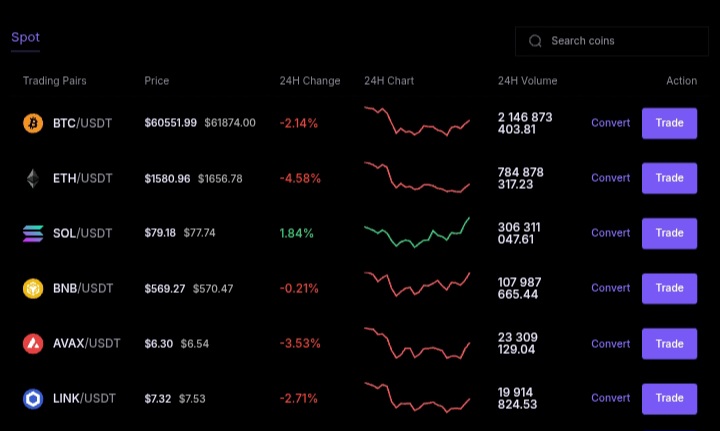Screen dimensions: 720x431
Task: Click the Ethereum diamond icon
Action: pyautogui.click(x=33, y=179)
